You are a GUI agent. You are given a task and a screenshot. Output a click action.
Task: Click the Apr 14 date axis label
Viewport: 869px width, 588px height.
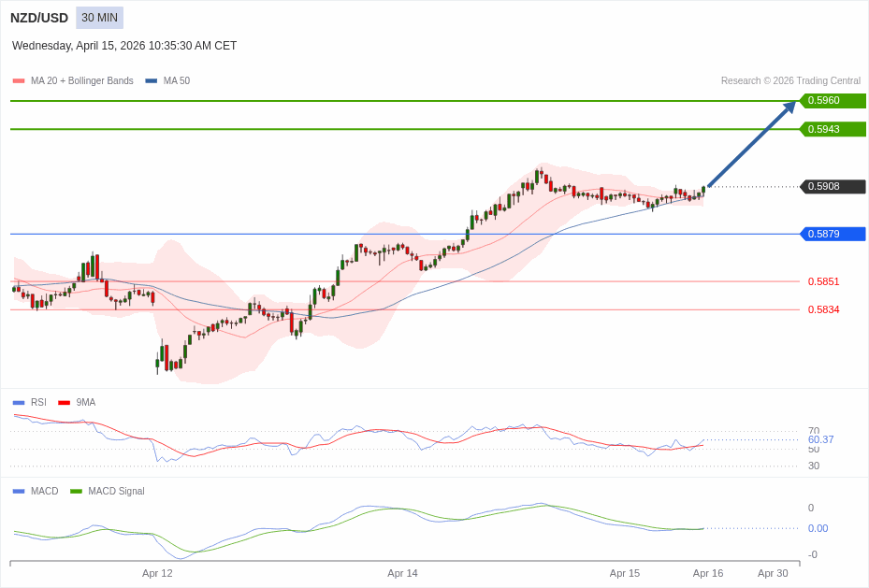[402, 573]
